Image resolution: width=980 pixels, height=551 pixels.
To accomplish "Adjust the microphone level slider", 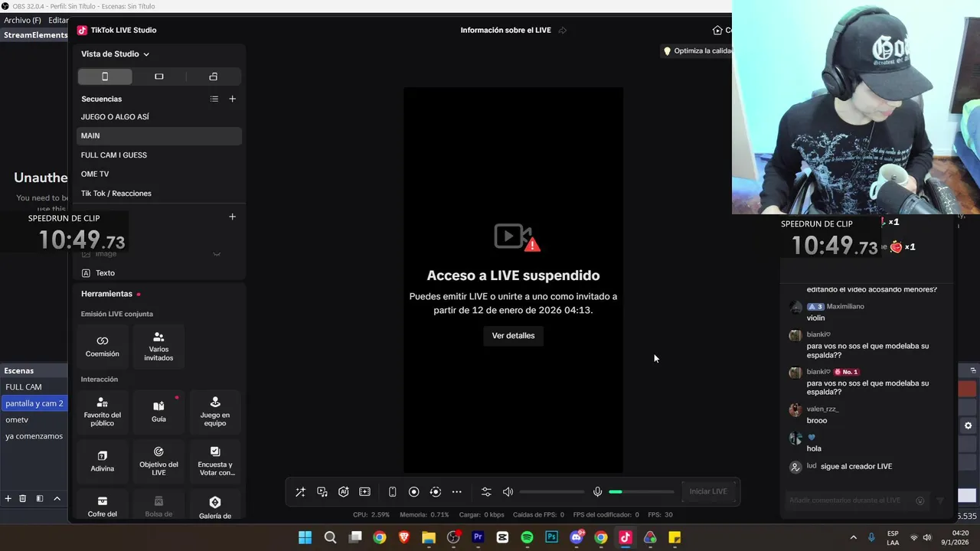I will [x=642, y=492].
